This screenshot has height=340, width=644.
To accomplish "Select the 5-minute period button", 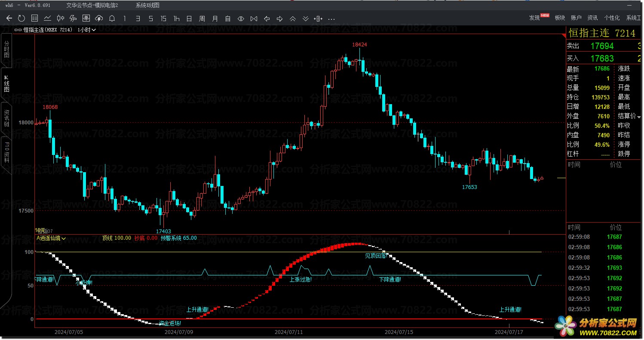I will (150, 19).
